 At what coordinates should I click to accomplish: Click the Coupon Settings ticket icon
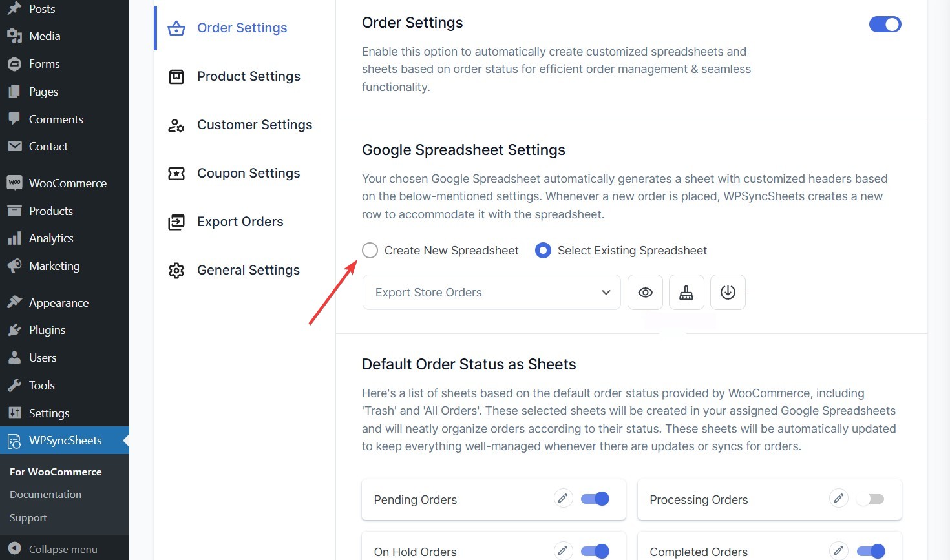(176, 173)
